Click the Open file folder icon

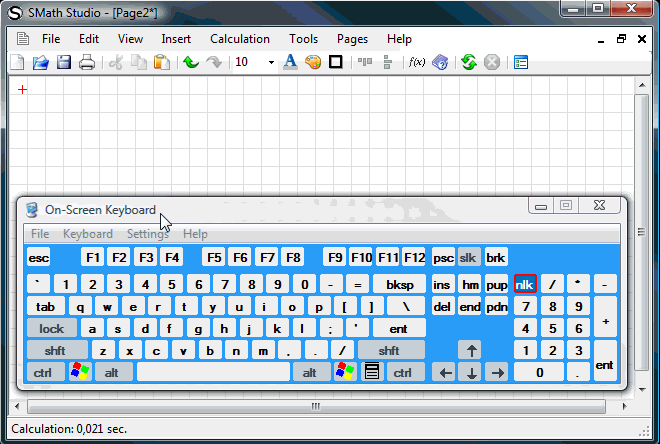41,62
